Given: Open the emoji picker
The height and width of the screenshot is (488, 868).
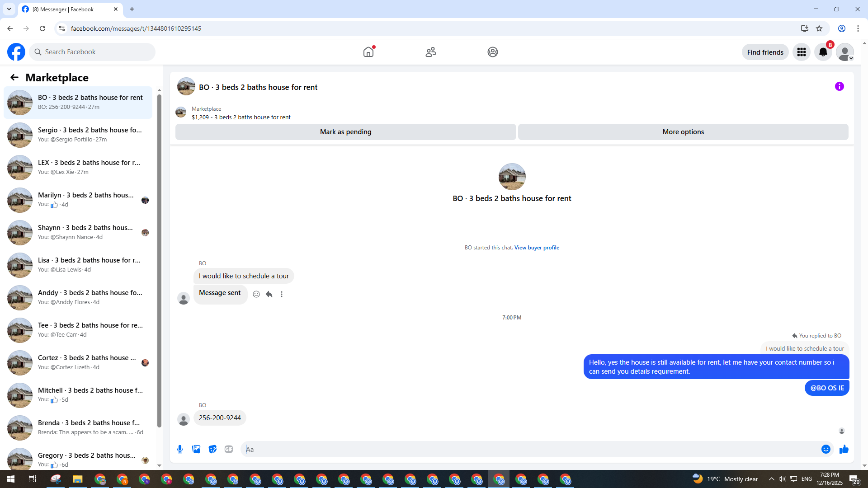Looking at the screenshot, I should pyautogui.click(x=826, y=449).
